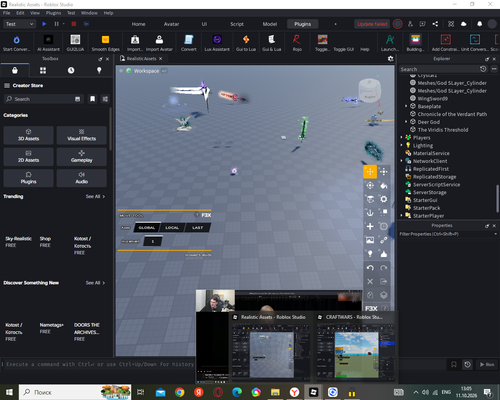Select the F3X Texture image tool
Screen dimensions: 500x400
370,240
